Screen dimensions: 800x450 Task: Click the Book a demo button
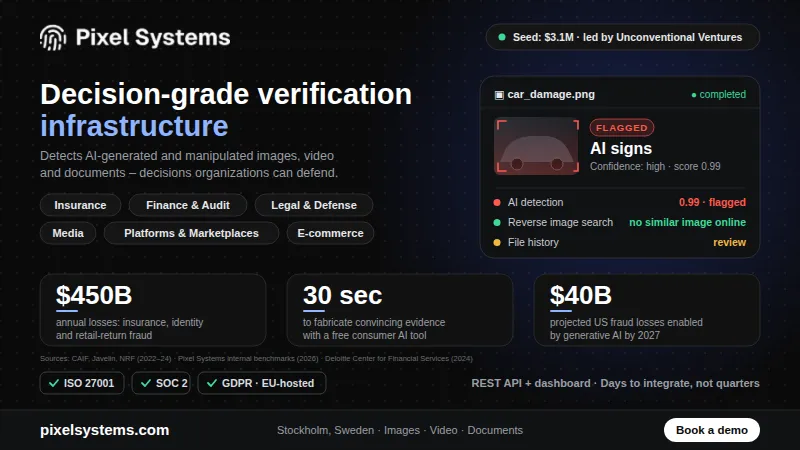712,430
